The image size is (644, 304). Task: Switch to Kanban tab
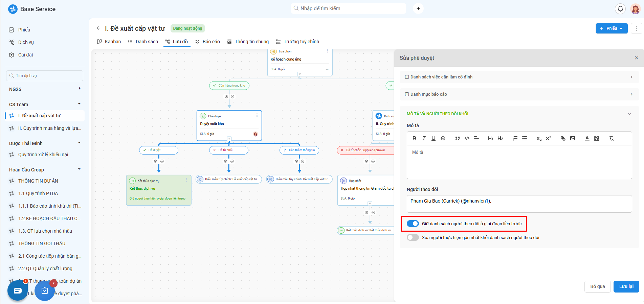coord(109,42)
